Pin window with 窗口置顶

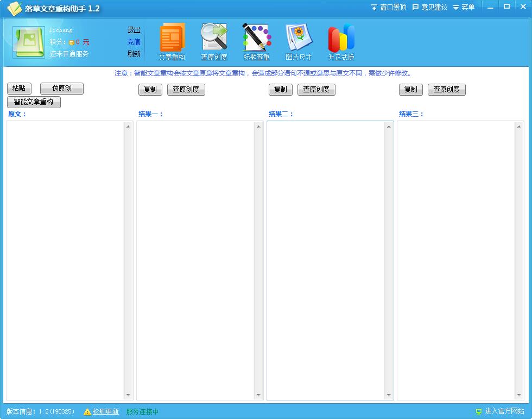(389, 7)
